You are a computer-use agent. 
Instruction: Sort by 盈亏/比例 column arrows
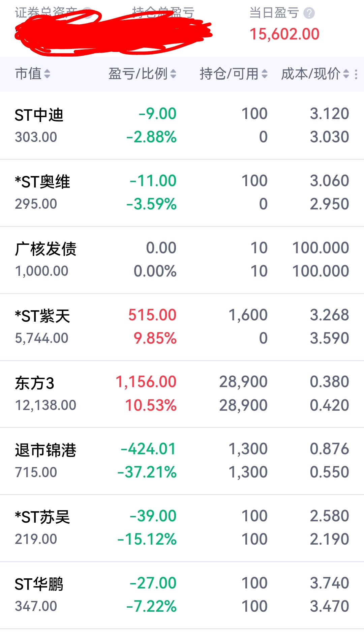click(x=173, y=74)
